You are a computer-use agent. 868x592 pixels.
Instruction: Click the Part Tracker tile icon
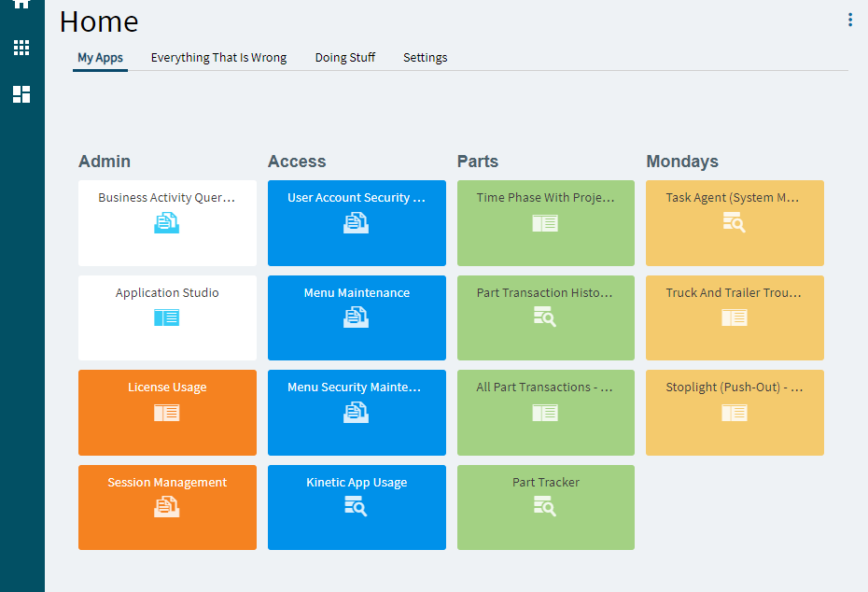click(545, 506)
